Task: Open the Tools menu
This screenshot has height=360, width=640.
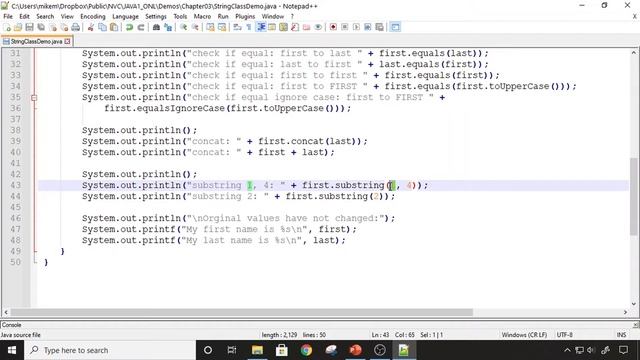Action: pyautogui.click(x=180, y=16)
